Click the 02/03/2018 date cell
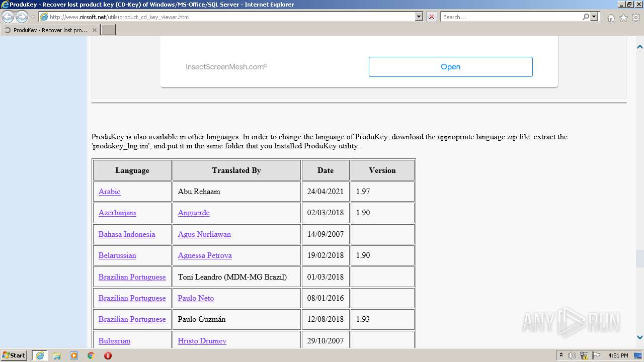 pos(326,213)
